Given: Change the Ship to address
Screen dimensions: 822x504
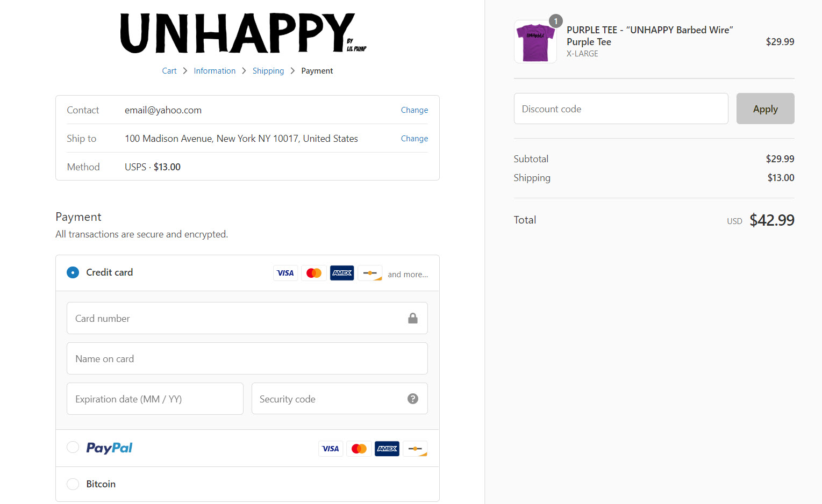Looking at the screenshot, I should coord(414,139).
